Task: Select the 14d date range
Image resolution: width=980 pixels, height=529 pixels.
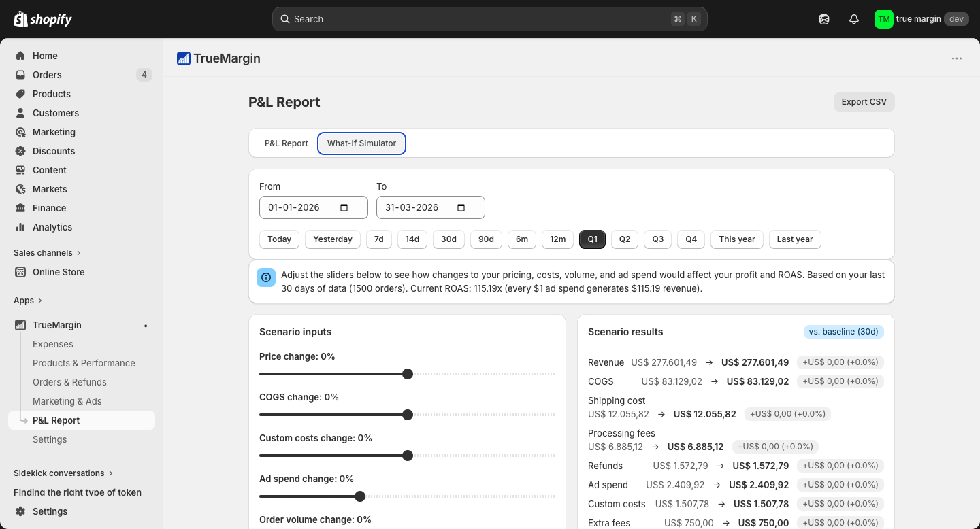Action: [x=412, y=239]
